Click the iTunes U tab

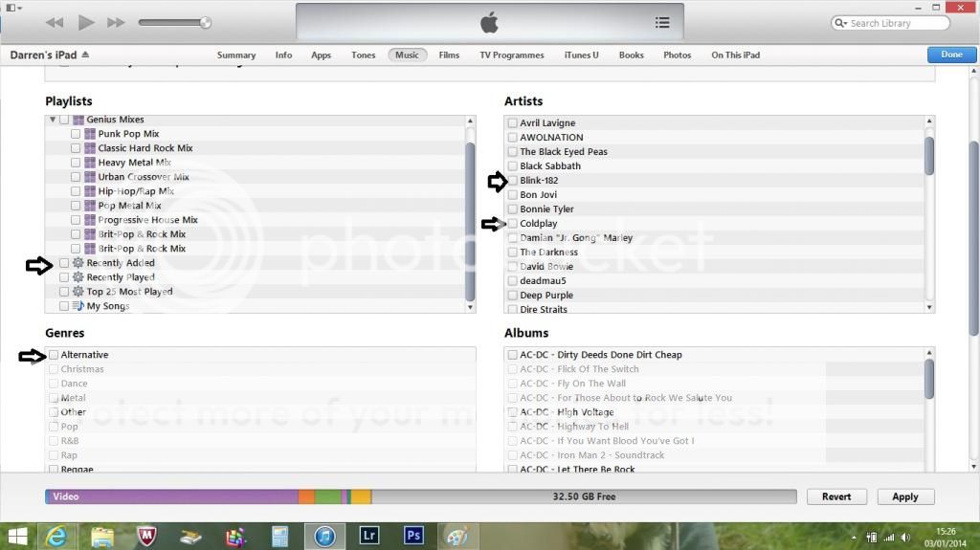(x=581, y=55)
